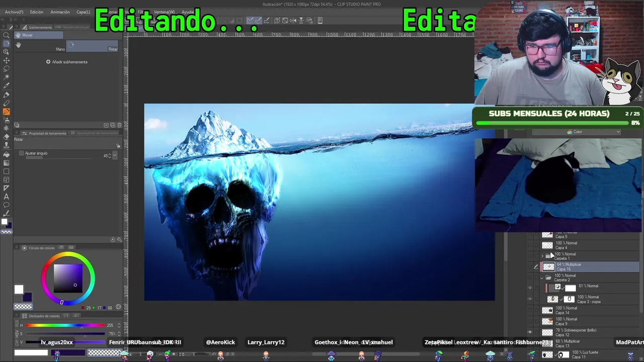Toggle visibility of Capa 12 layer
This screenshot has height=362, width=644.
[x=529, y=332]
